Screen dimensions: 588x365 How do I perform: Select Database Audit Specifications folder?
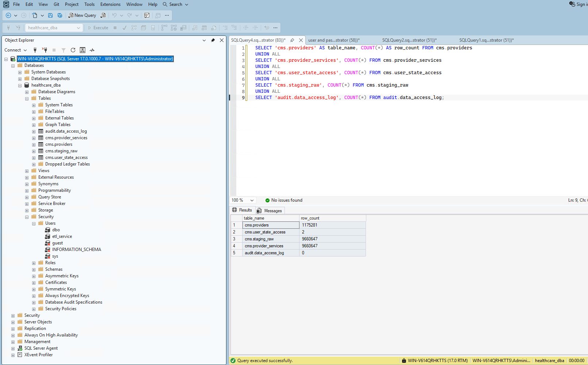74,302
